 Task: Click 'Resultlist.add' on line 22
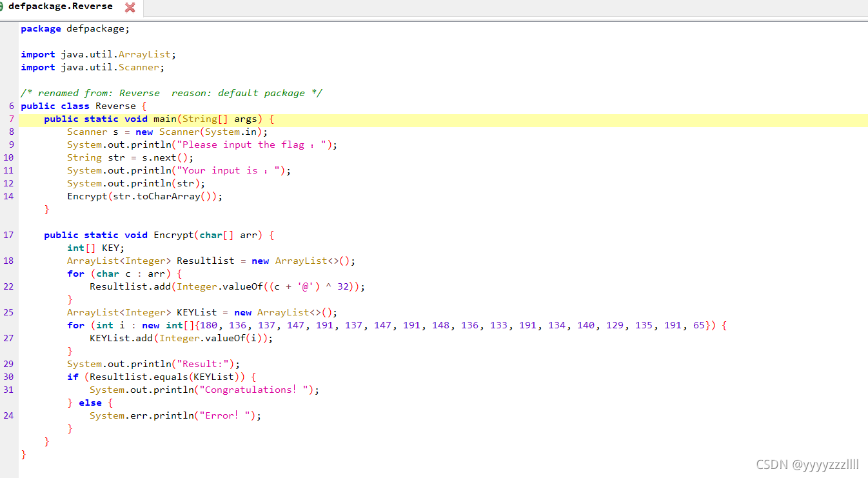[130, 286]
